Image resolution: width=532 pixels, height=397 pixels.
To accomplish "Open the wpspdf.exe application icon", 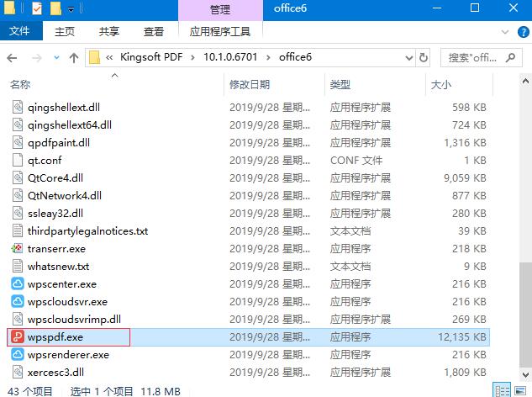I will coord(17,337).
